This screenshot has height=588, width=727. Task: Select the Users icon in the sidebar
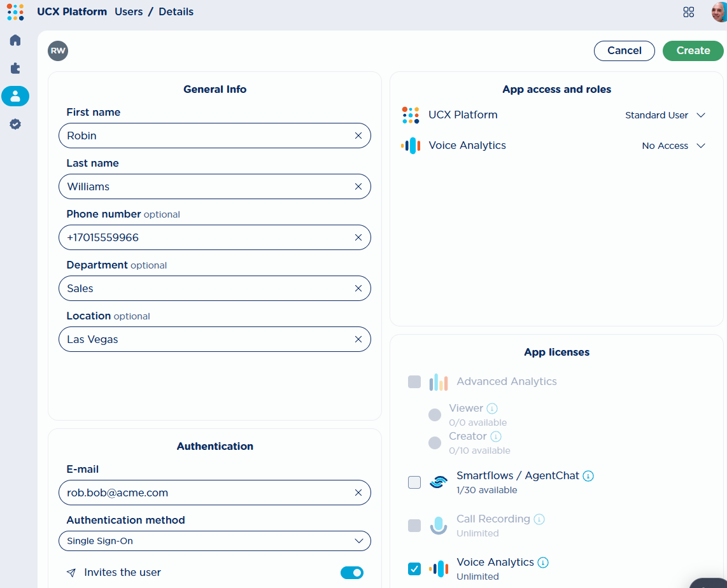pyautogui.click(x=15, y=96)
